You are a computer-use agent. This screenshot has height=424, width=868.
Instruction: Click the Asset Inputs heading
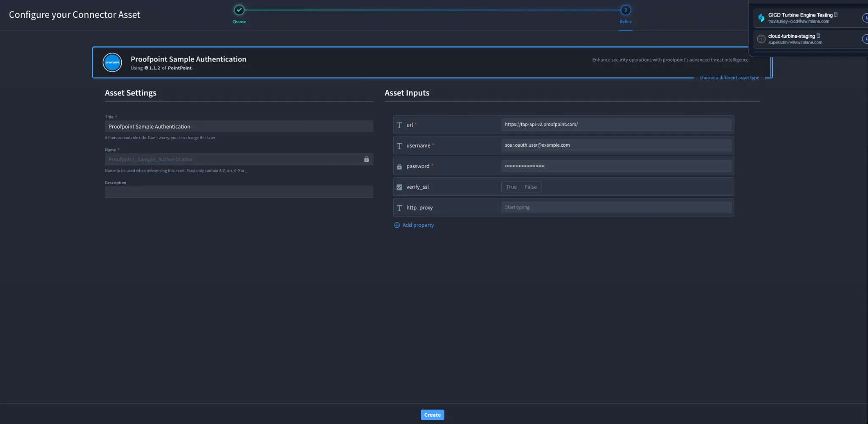(407, 93)
